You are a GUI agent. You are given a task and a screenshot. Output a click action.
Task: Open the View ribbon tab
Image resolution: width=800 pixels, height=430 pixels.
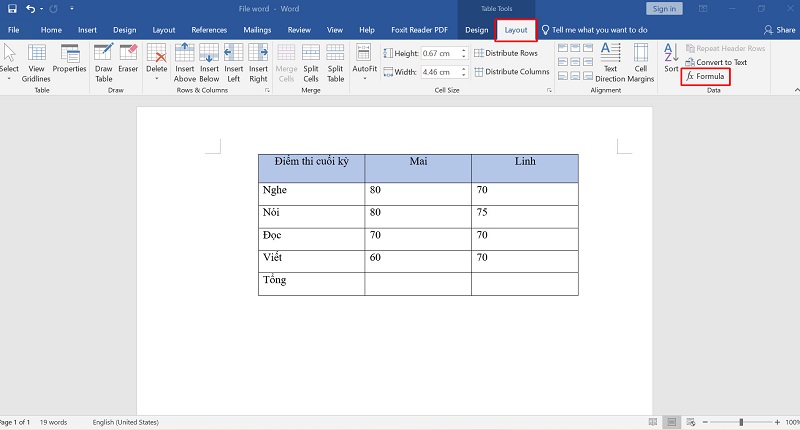click(x=335, y=30)
